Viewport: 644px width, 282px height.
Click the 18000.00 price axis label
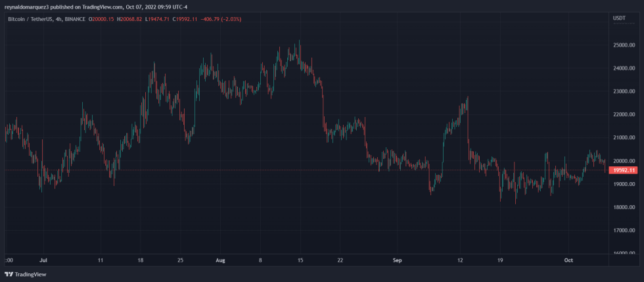pyautogui.click(x=622, y=207)
